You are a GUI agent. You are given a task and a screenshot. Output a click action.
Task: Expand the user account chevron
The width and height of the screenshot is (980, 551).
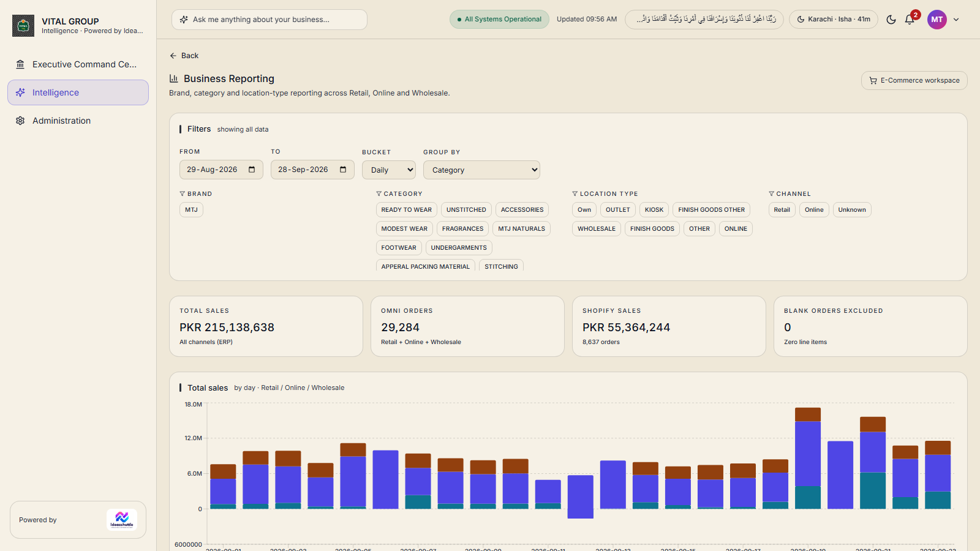956,20
